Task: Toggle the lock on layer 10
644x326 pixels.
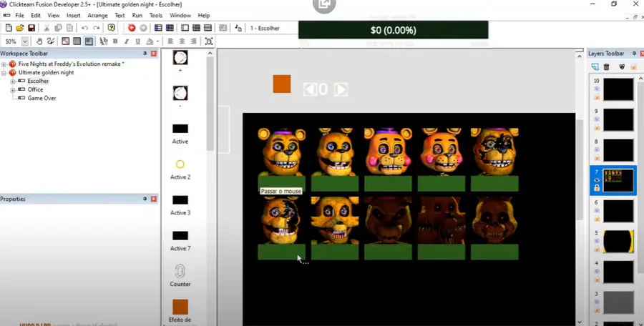Action: click(x=597, y=97)
